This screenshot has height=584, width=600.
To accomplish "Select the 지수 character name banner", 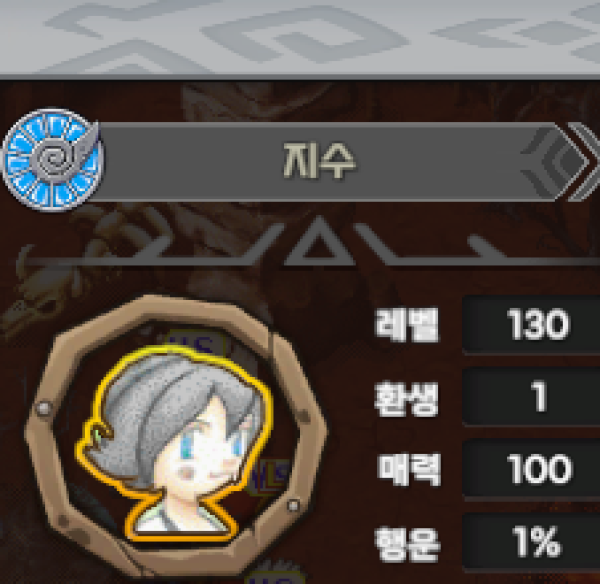I will 320,162.
